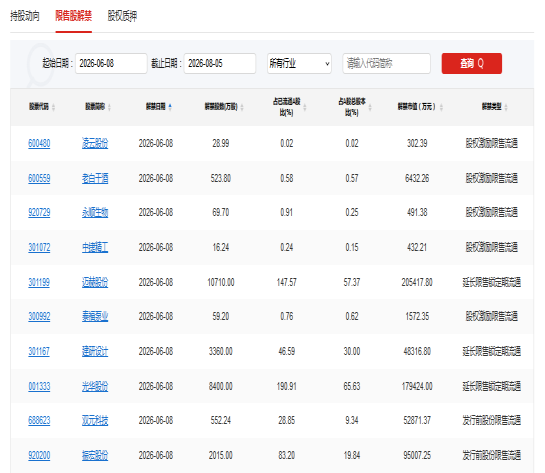Image resolution: width=545 pixels, height=473 pixels.
Task: Click the red 查询 search button
Action: tap(472, 64)
